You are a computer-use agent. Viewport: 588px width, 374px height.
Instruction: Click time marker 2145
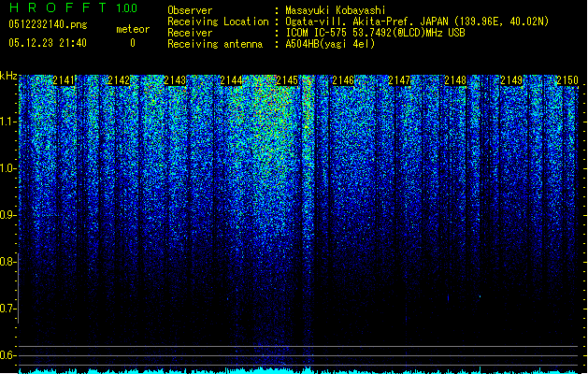tap(287, 80)
